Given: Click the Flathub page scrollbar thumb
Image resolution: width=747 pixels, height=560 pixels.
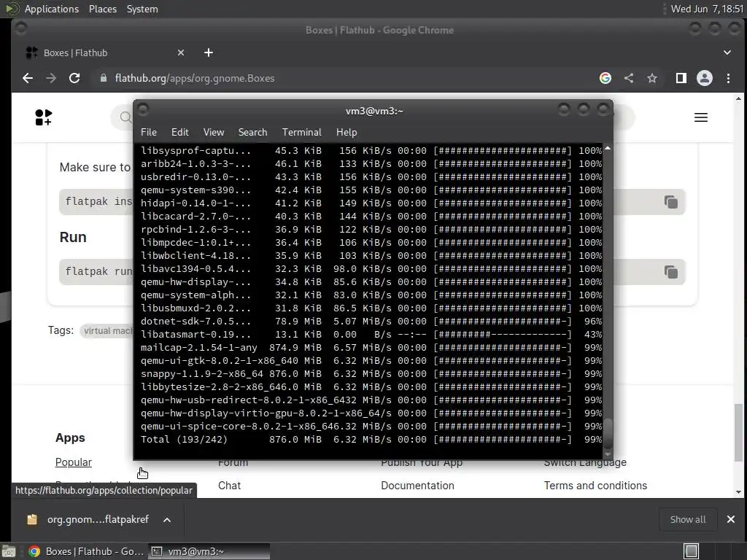Looking at the screenshot, I should click(x=738, y=432).
